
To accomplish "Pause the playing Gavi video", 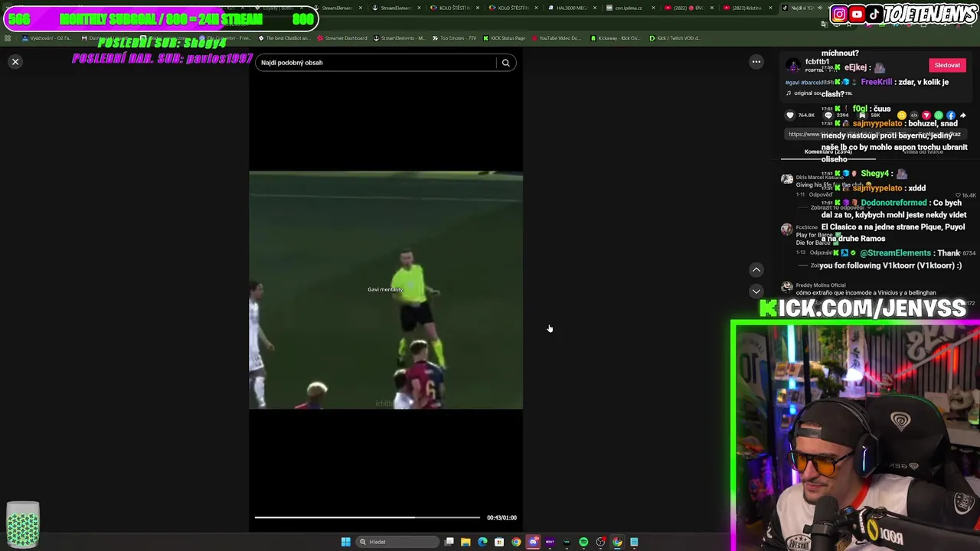I will [x=386, y=291].
